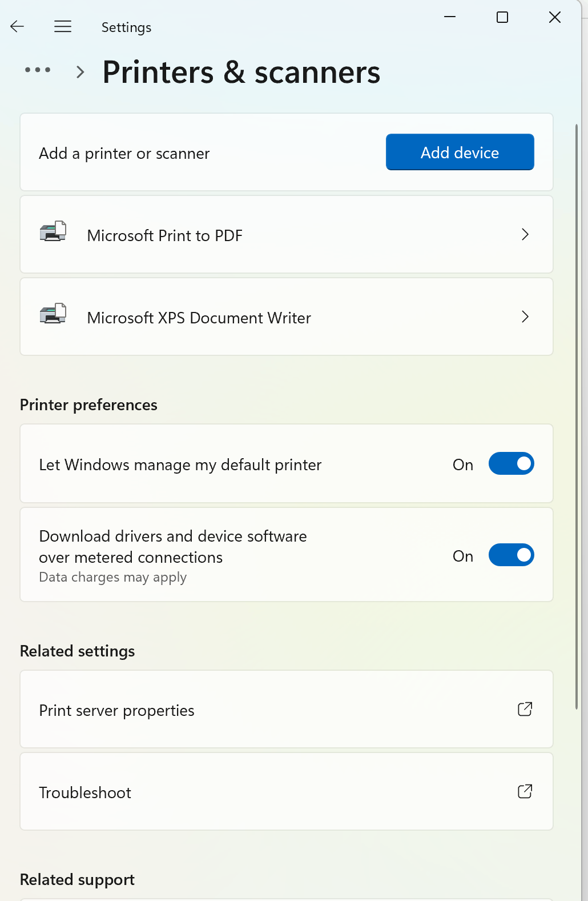Click the breadcrumb chevron separator
Viewport: 588px width, 901px height.
[x=80, y=72]
